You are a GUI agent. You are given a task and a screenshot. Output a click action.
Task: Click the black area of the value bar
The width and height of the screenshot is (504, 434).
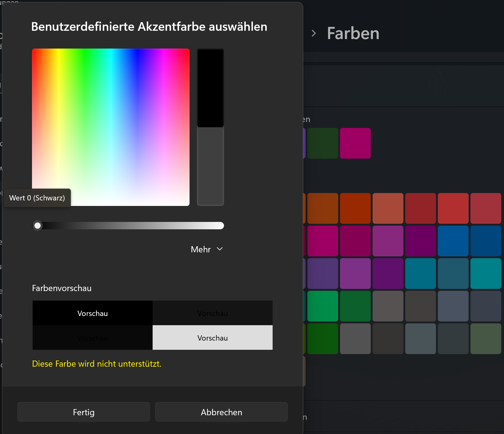[210, 88]
